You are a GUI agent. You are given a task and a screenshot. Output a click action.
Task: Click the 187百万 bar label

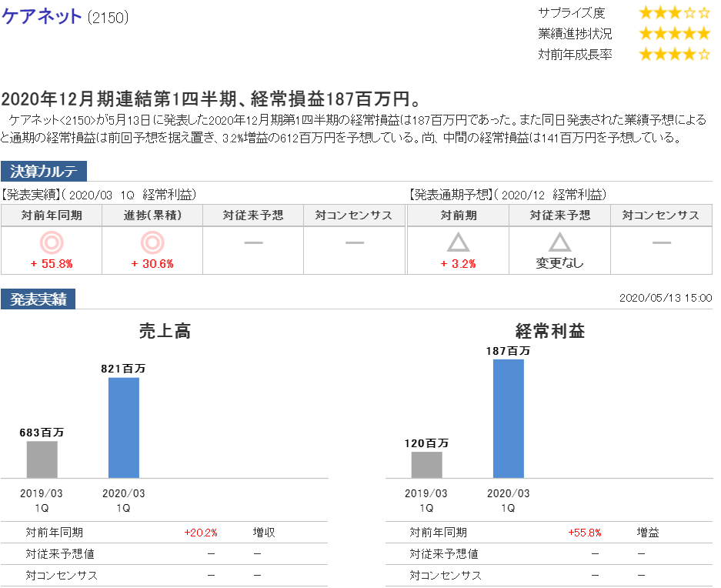[508, 351]
